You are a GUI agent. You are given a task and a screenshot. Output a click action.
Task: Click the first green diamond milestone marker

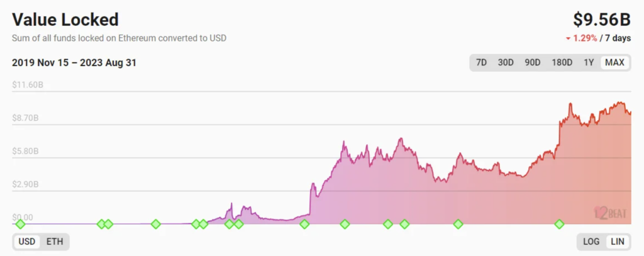click(20, 224)
